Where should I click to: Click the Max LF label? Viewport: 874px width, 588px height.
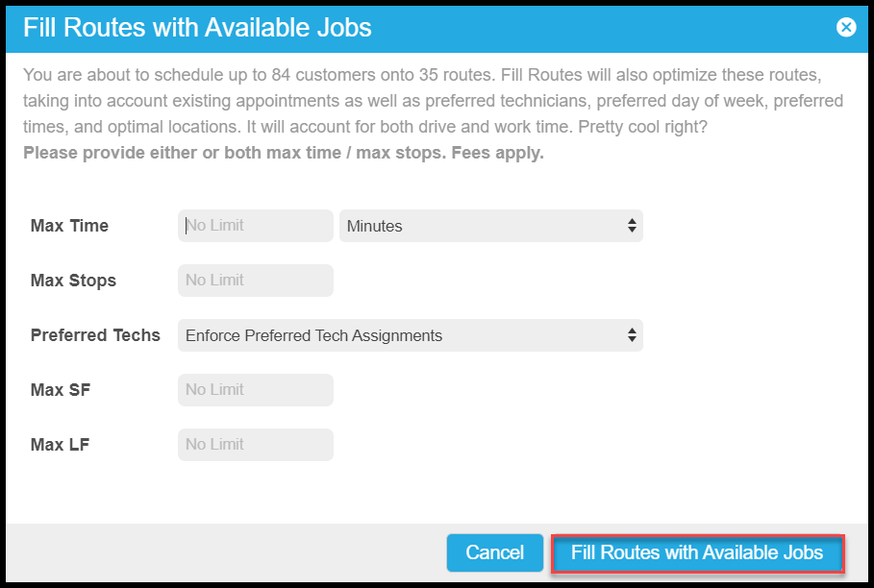[x=60, y=445]
